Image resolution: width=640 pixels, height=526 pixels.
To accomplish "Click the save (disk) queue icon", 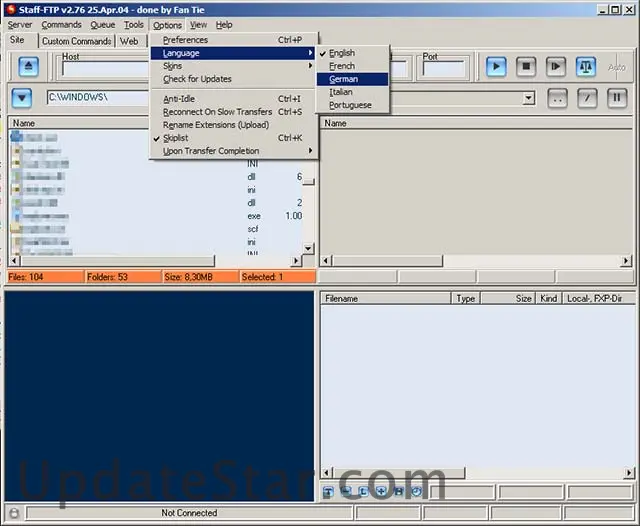I will pyautogui.click(x=398, y=491).
